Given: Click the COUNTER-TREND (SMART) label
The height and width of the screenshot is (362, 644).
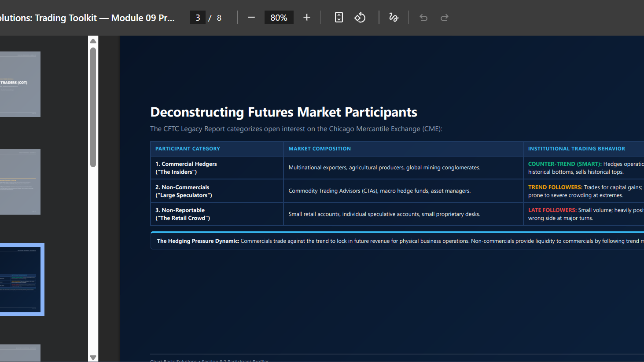Looking at the screenshot, I should pyautogui.click(x=565, y=164).
